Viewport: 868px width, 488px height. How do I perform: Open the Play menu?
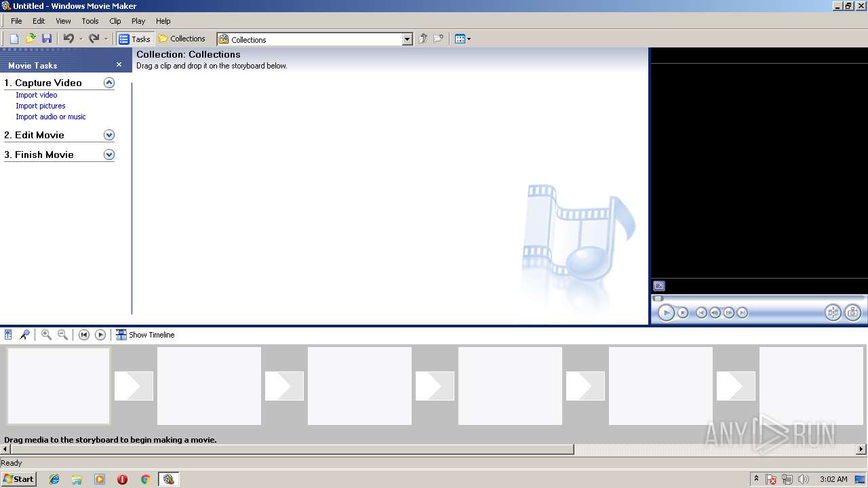[138, 21]
